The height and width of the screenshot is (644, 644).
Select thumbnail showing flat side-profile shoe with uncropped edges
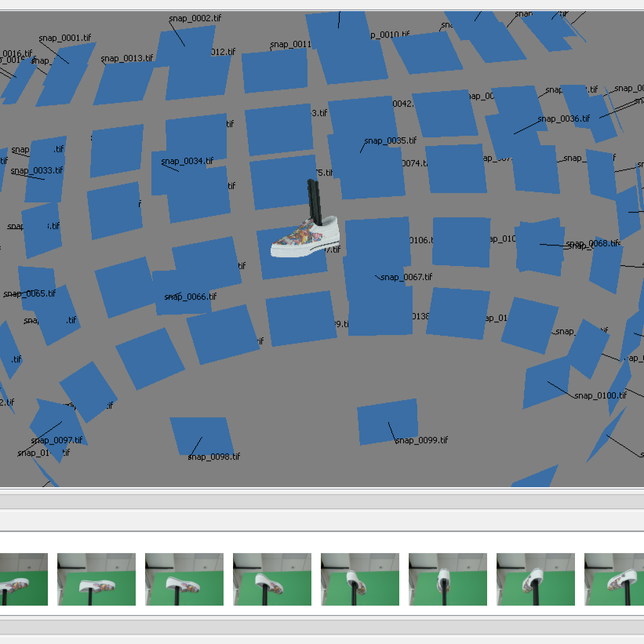pos(96,579)
